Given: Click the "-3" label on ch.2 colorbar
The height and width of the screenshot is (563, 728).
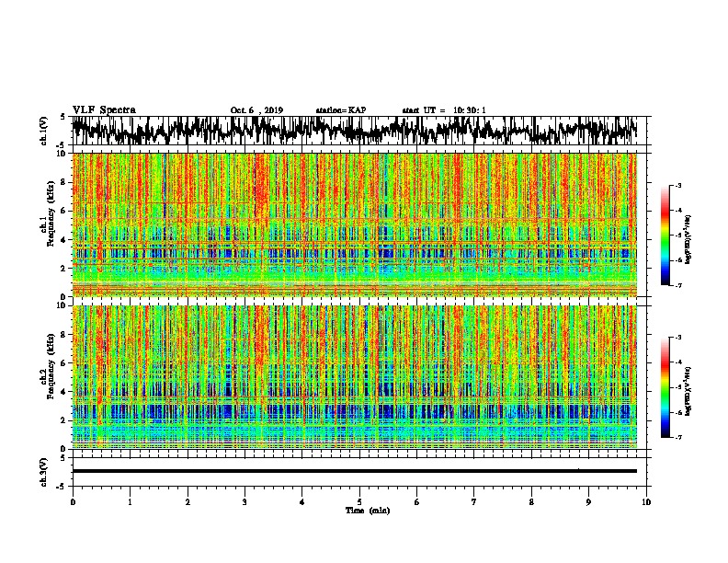Looking at the screenshot, I should [678, 338].
